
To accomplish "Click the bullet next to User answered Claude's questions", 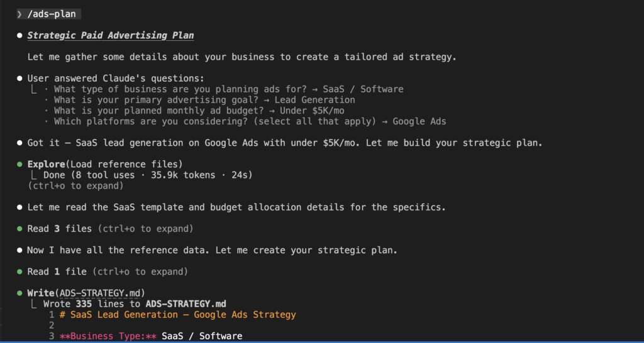I will tap(20, 79).
